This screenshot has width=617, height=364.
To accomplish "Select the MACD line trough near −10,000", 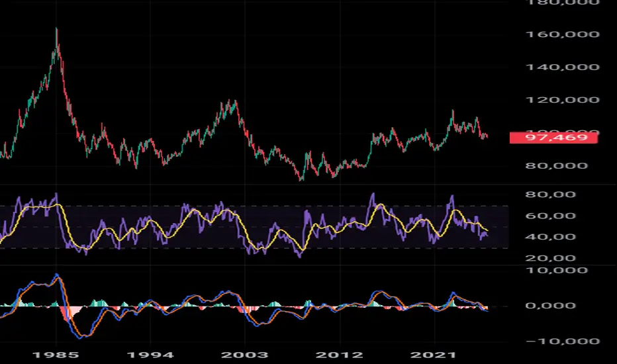I will [80, 337].
